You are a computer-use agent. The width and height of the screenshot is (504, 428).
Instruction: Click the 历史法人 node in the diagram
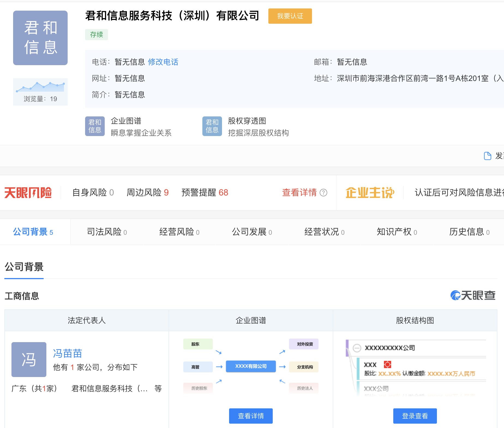304,388
